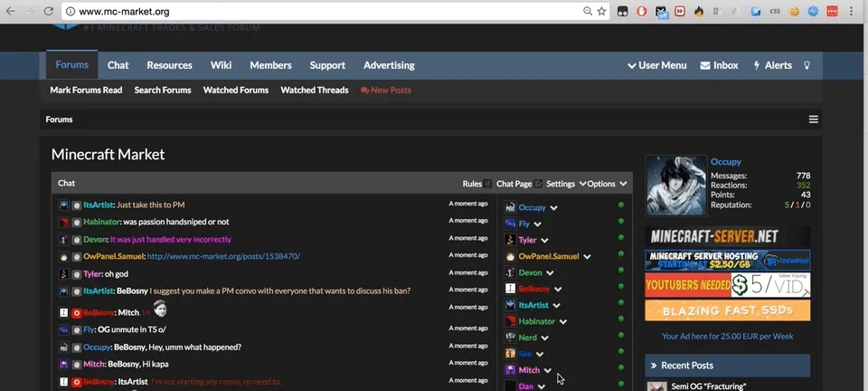Open the CSS extension icon

(x=775, y=11)
